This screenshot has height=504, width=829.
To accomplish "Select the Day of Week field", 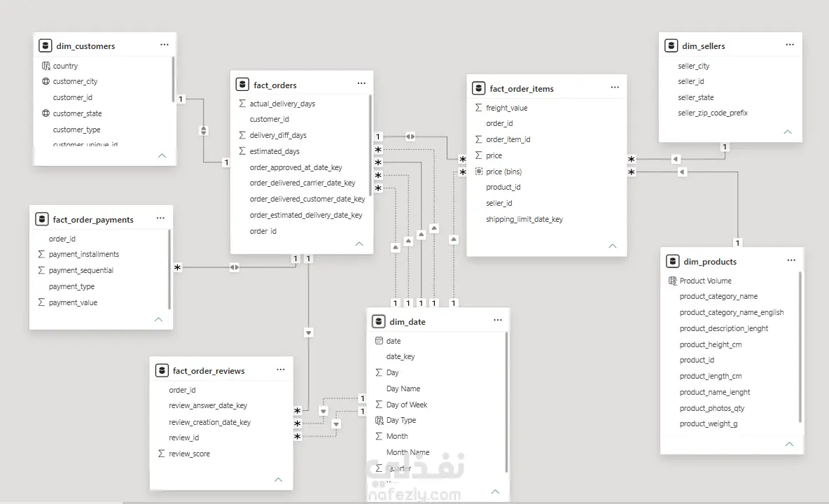I will (x=407, y=405).
